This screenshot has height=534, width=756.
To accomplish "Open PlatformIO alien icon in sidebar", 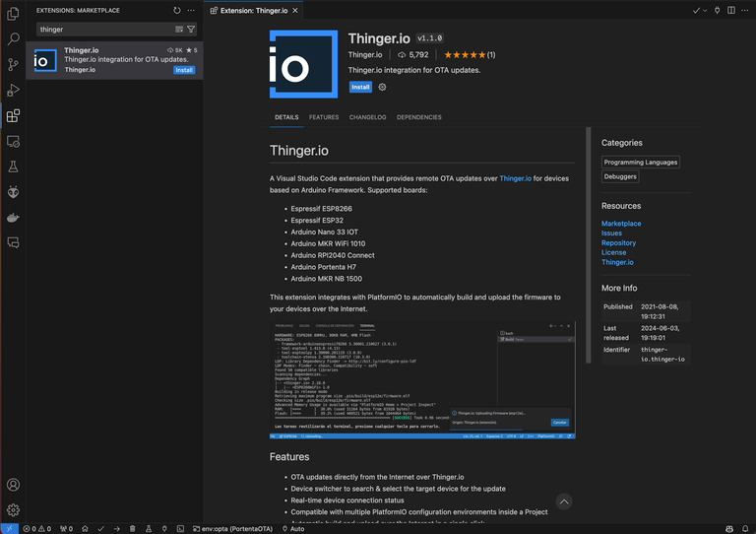I will [x=13, y=192].
